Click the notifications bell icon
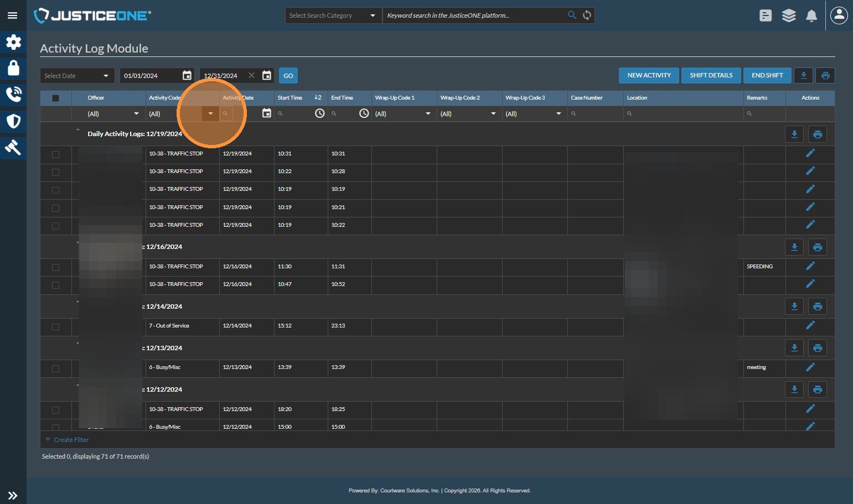Image resolution: width=853 pixels, height=504 pixels. pos(811,15)
